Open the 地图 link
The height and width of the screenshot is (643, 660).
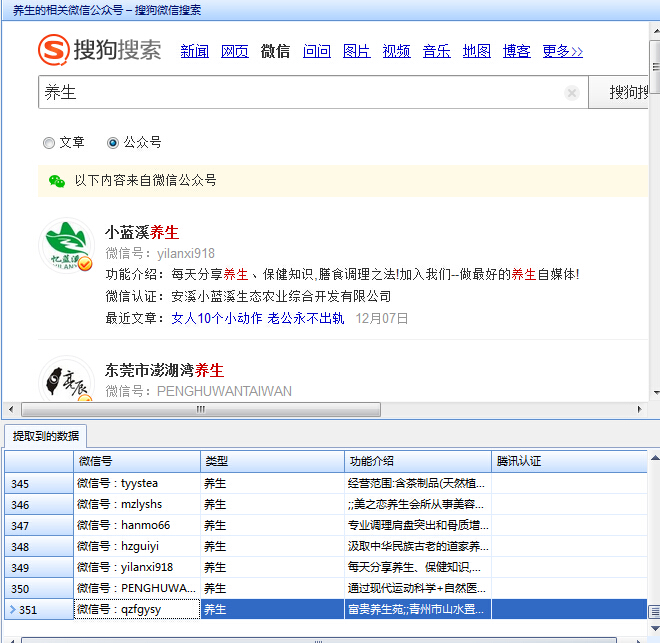[476, 51]
